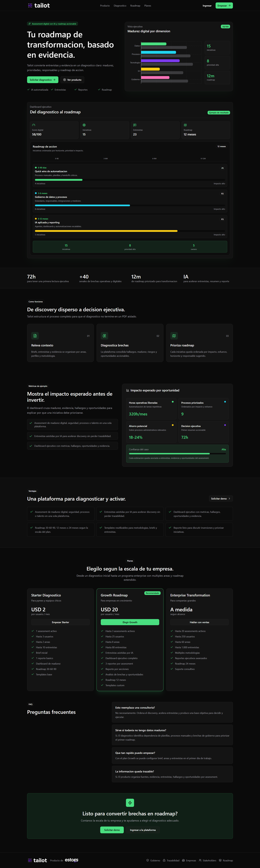The width and height of the screenshot is (260, 868).
Task: Click the 'A medida' pricing text
Action: coord(181,610)
